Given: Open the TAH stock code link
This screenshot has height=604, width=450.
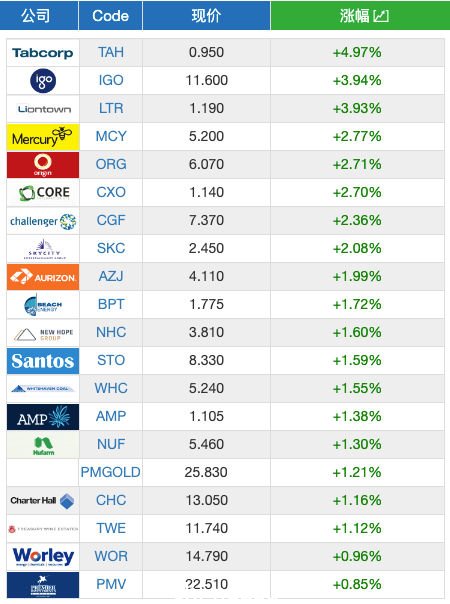Looking at the screenshot, I should pos(111,52).
